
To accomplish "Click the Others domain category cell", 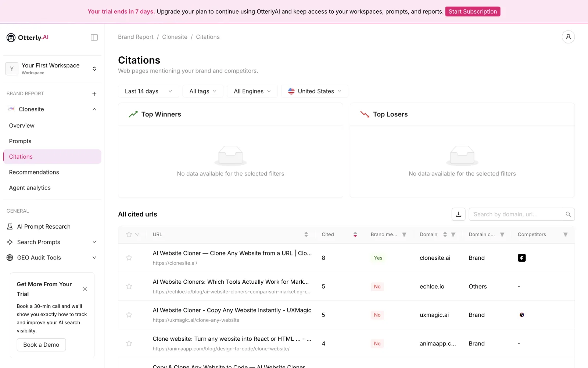I will pos(478,287).
